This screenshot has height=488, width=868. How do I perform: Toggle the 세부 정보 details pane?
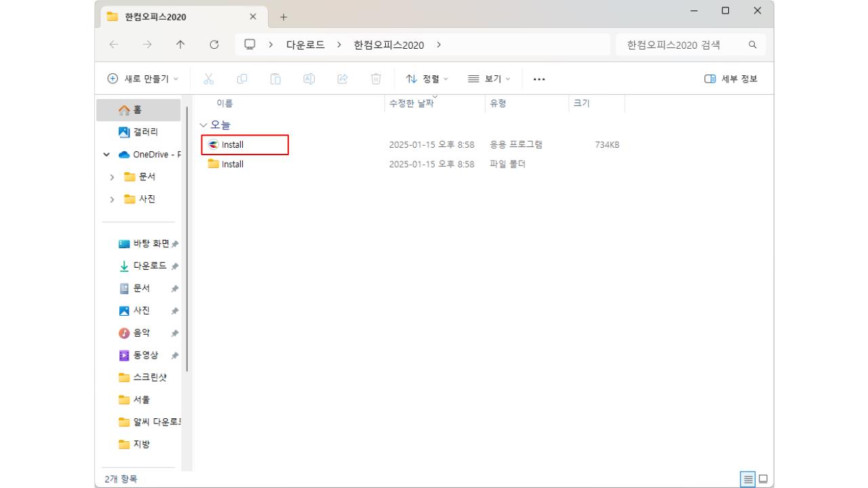[x=736, y=78]
